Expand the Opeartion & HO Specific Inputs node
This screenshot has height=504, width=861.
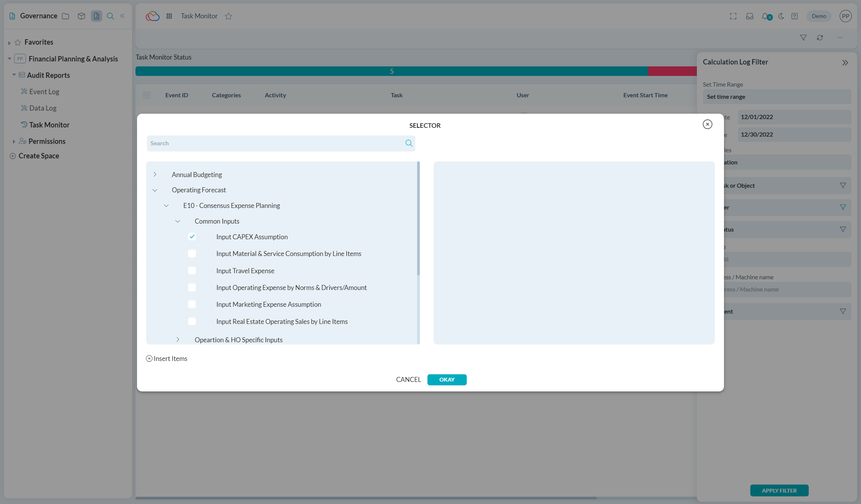click(x=178, y=340)
